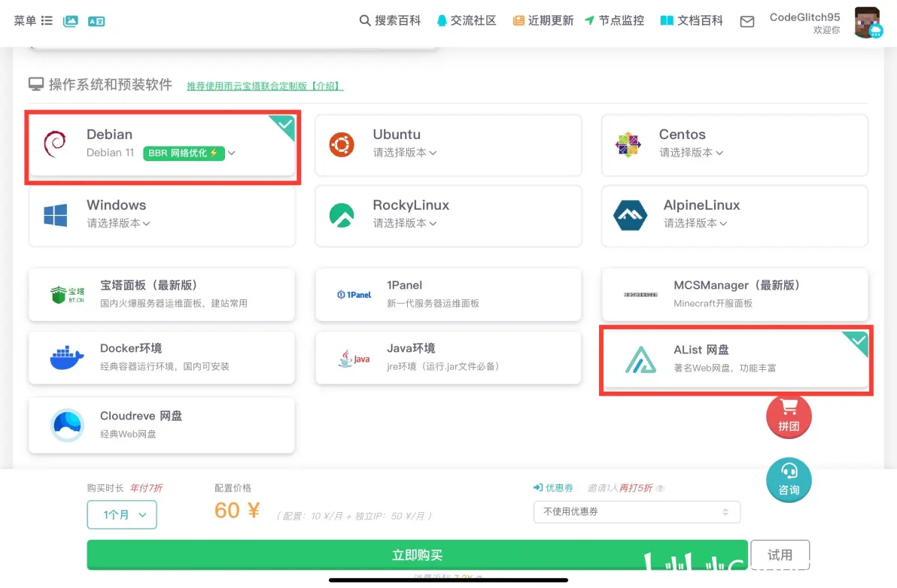The width and height of the screenshot is (897, 588).
Task: Toggle Docker环境 software card
Action: 162,358
